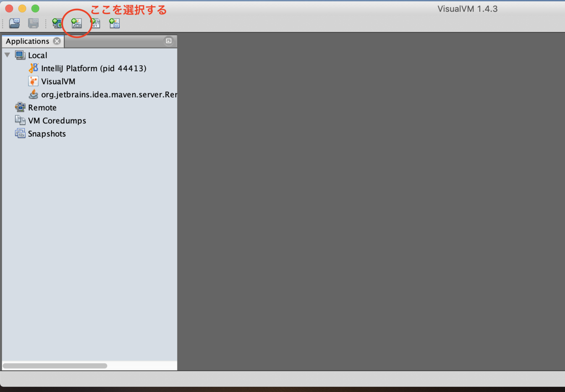Click the grayed-out Save snapshot icon
The image size is (565, 392).
tap(34, 23)
